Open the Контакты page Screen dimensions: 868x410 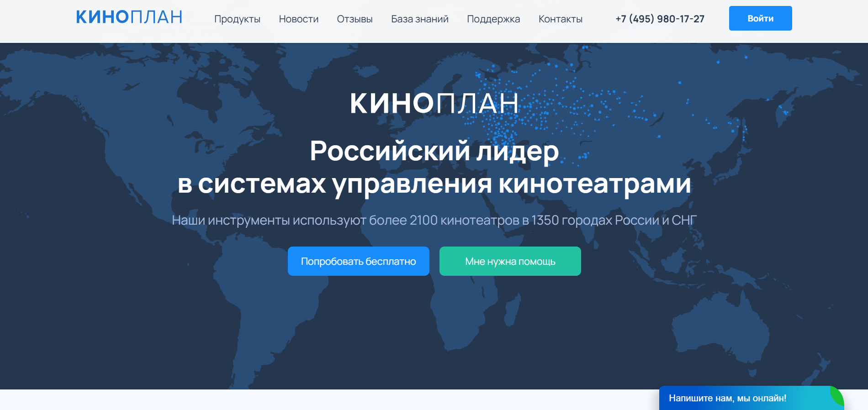click(x=561, y=19)
